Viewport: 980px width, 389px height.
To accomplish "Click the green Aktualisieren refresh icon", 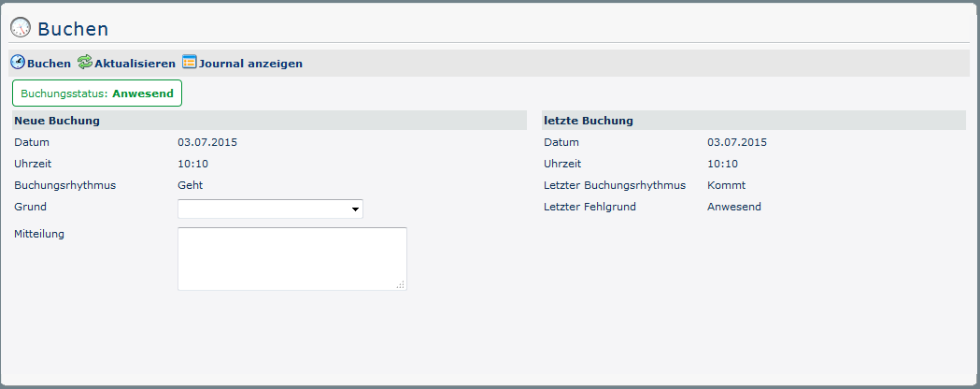I will pos(85,63).
